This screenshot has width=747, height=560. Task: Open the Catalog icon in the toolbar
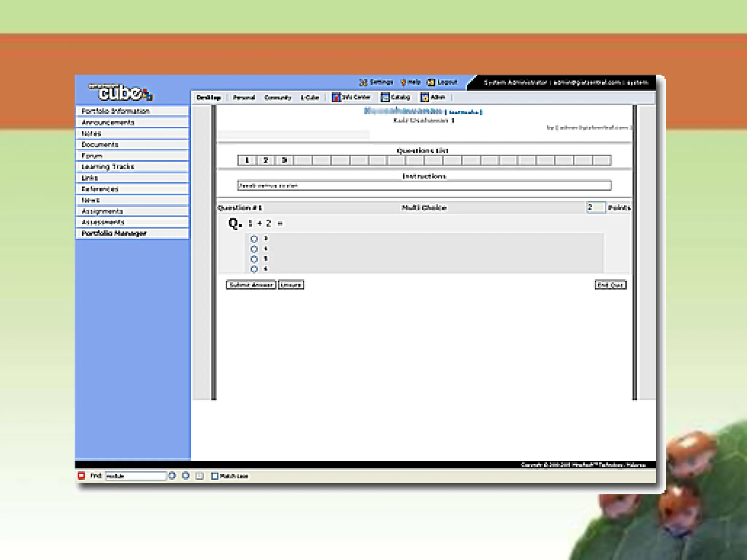coord(385,97)
